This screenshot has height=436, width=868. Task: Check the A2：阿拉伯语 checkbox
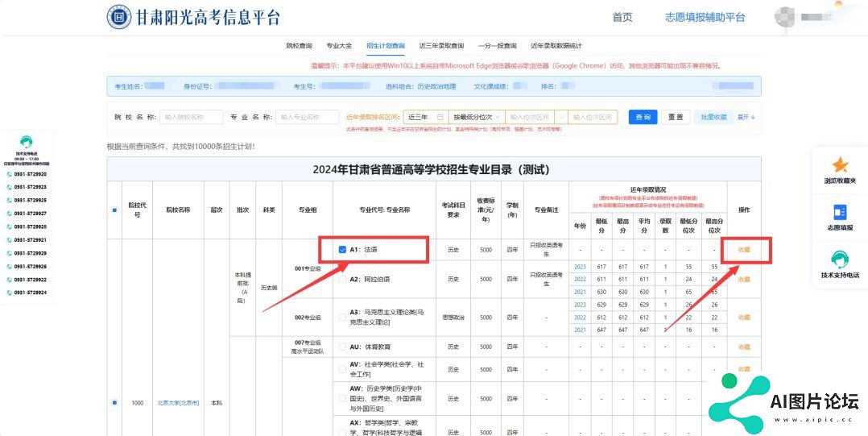point(342,279)
